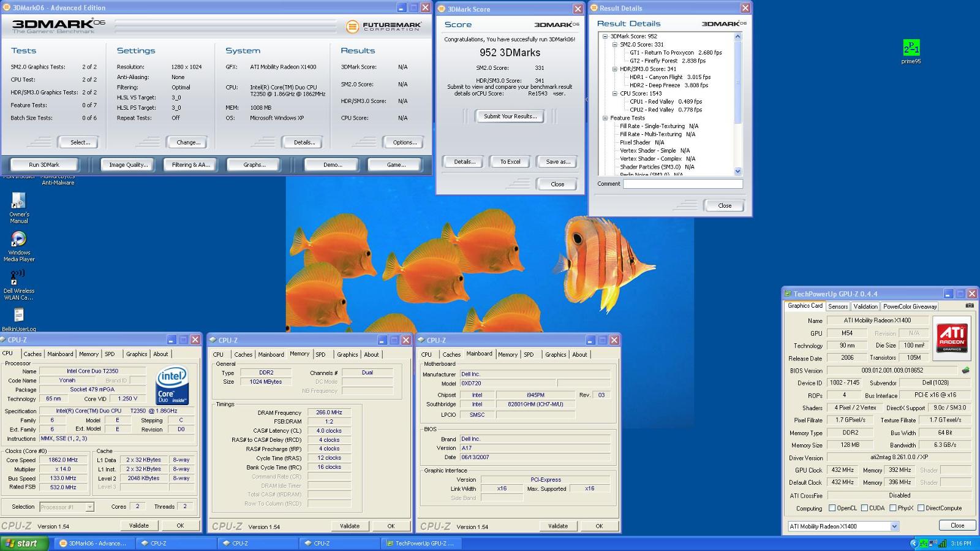980x551 pixels.
Task: Enable the OpenCL checkbox in GPU-Z
Action: [x=832, y=508]
